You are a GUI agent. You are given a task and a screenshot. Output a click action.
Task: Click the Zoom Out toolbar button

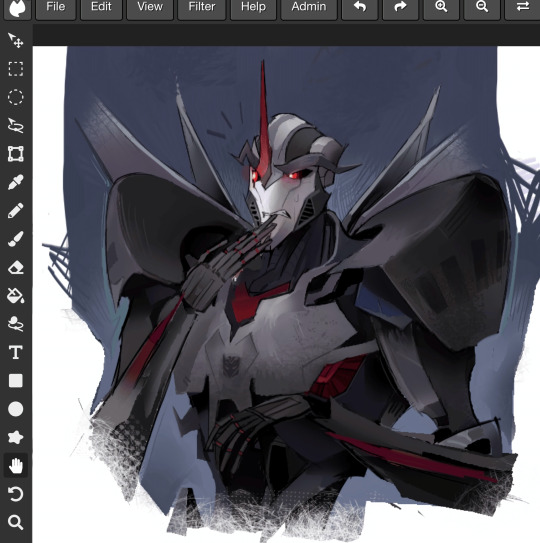point(482,8)
